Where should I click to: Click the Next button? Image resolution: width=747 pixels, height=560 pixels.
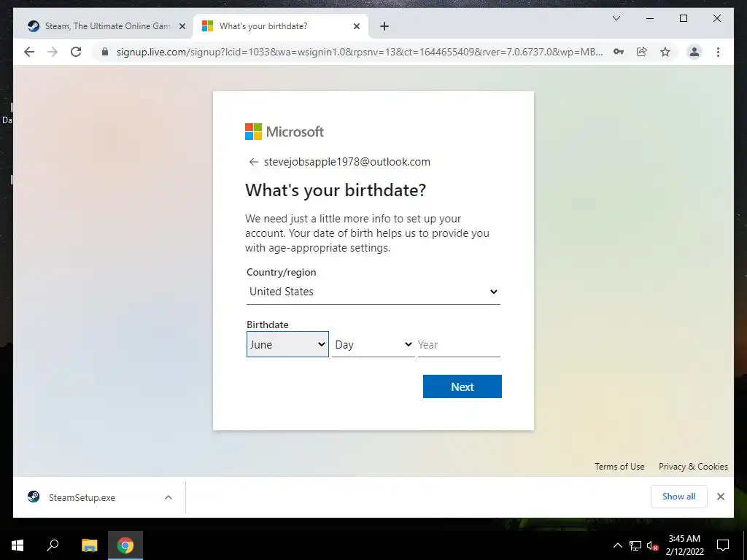(x=462, y=386)
